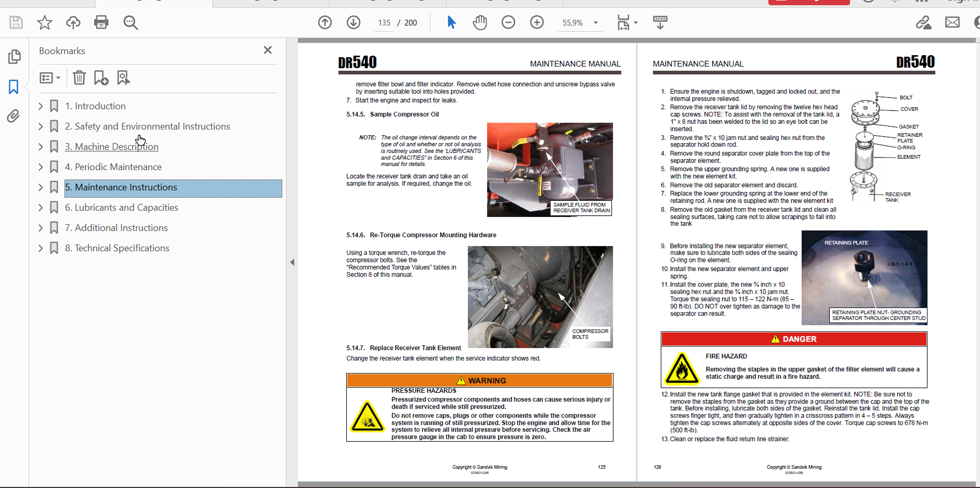Click the page number input field
This screenshot has width=980, height=488.
pos(384,23)
